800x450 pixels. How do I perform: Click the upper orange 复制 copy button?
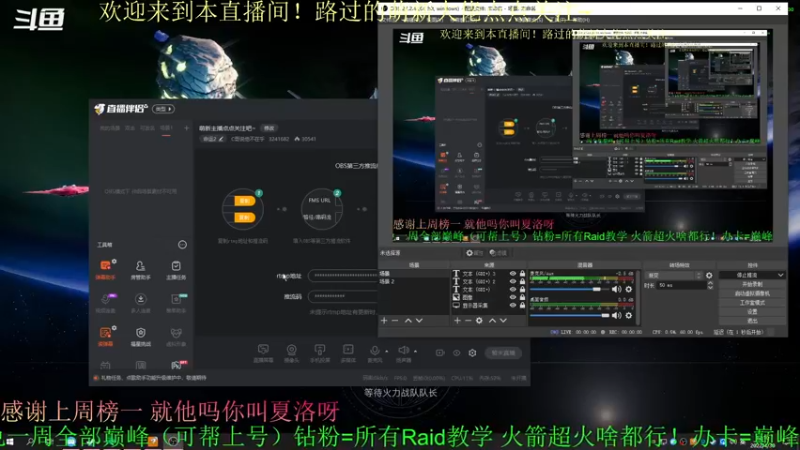(244, 201)
